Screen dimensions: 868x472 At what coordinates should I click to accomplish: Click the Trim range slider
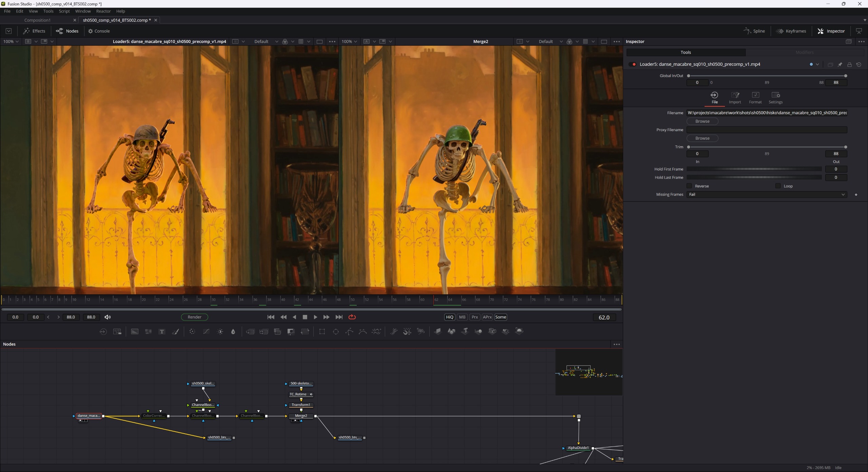coord(767,147)
